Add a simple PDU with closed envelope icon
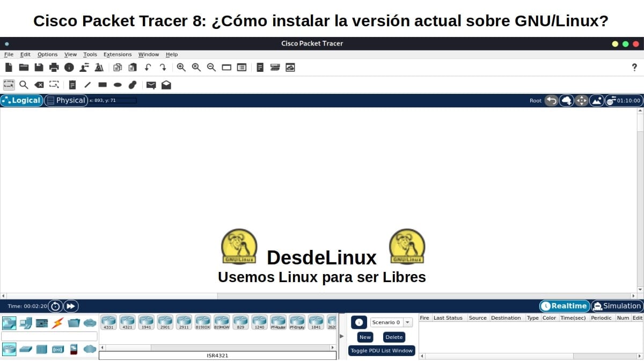644x362 pixels. pos(151,84)
